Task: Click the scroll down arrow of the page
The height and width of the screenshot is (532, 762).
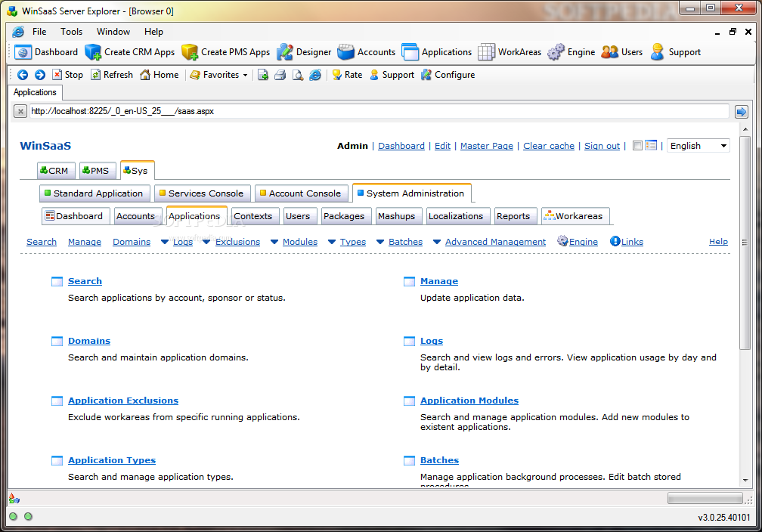Action: click(x=745, y=481)
